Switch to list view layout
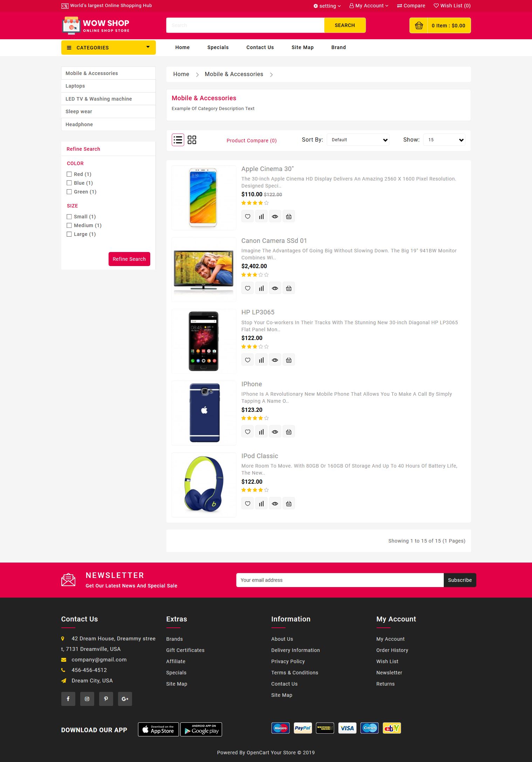 (x=178, y=140)
